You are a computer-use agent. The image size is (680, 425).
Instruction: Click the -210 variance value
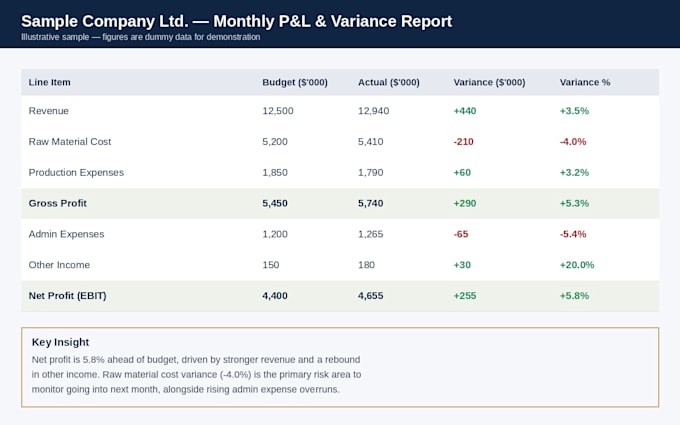click(464, 142)
